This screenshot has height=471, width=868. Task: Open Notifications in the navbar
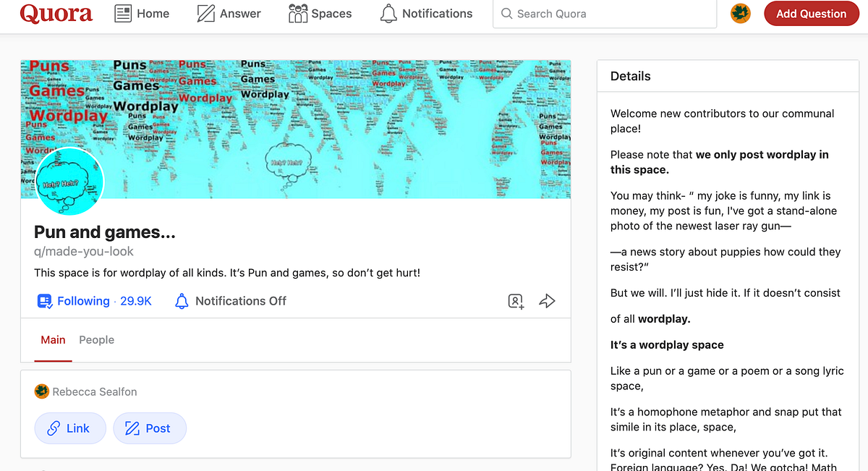[426, 13]
